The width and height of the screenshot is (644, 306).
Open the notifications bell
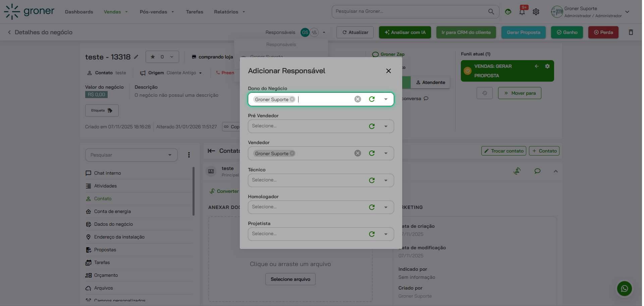[x=522, y=12]
